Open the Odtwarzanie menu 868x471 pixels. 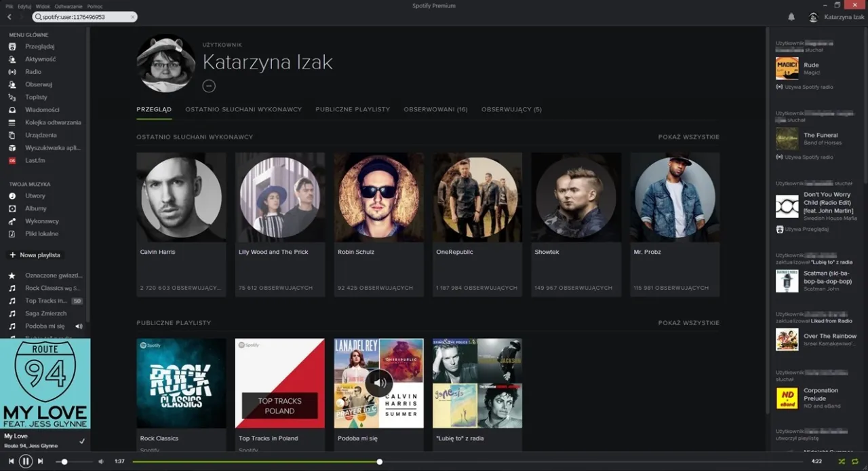[x=68, y=6]
